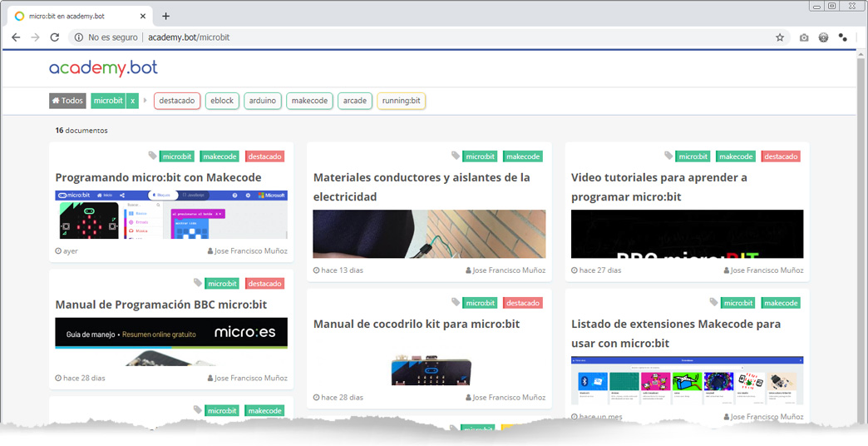Click the 'Todos' home filter button
The width and height of the screenshot is (868, 446).
coord(67,101)
